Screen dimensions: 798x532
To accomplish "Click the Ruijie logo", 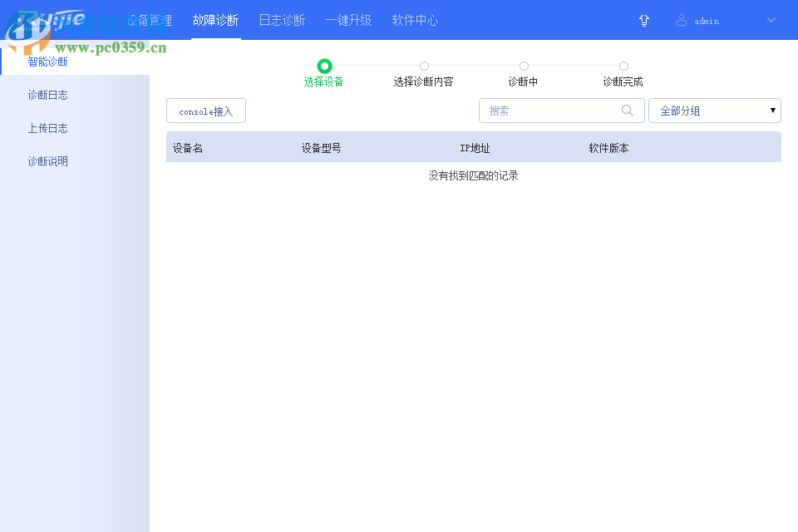I will pos(50,20).
